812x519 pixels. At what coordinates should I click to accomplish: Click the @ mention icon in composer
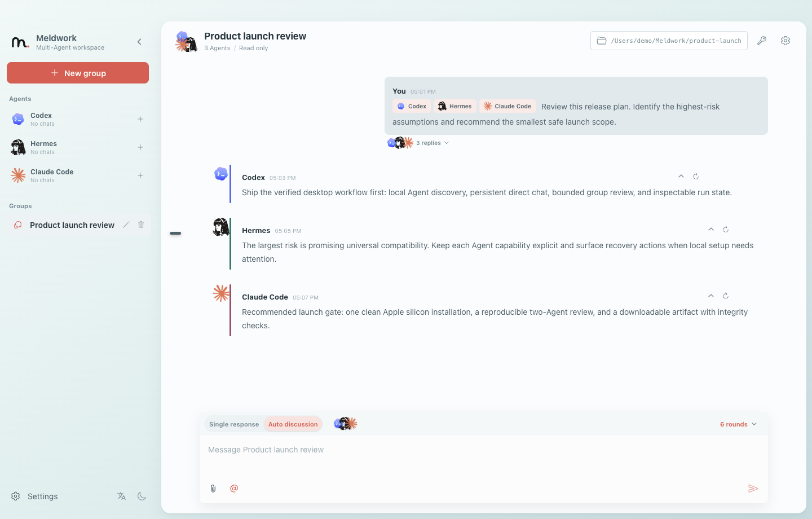234,489
